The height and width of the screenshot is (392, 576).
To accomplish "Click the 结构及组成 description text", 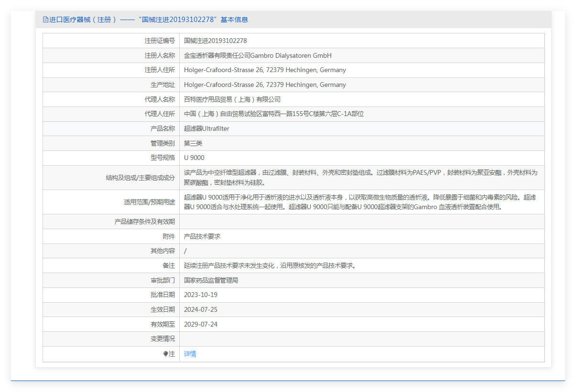I will tap(361, 178).
